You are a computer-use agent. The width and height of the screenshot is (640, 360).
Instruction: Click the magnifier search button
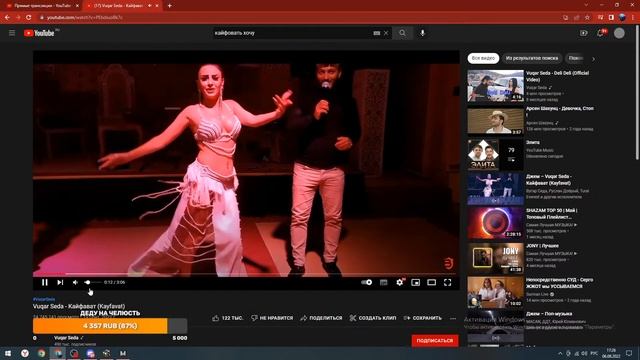coord(402,33)
